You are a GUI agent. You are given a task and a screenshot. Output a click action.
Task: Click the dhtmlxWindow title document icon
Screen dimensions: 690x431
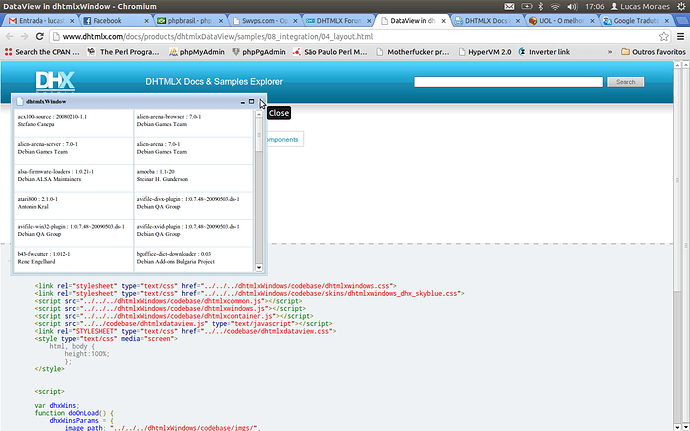[x=20, y=102]
